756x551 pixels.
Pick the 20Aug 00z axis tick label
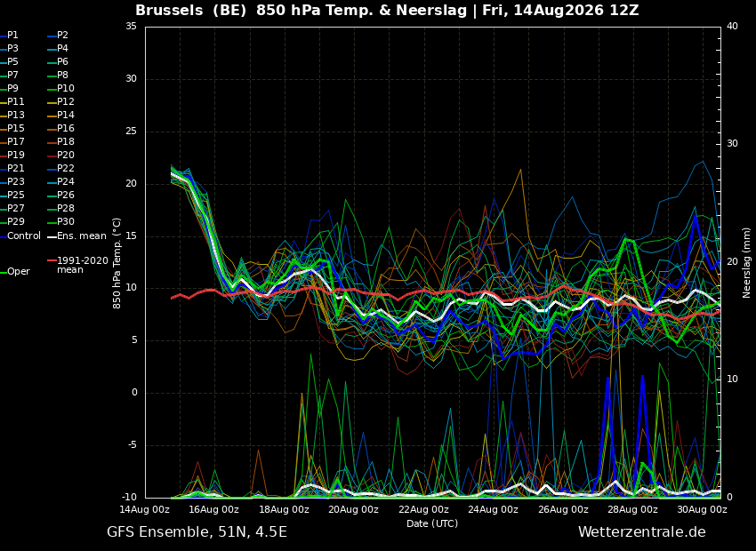[x=354, y=509]
